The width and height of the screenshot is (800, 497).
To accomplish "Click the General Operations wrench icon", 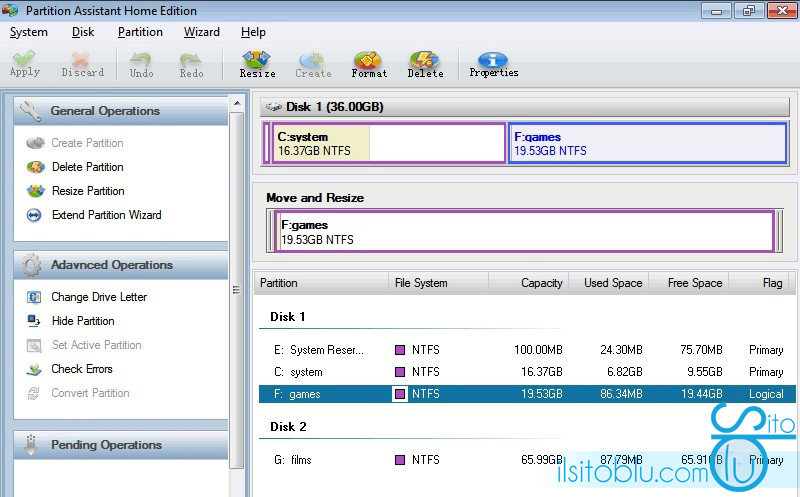I will pyautogui.click(x=31, y=111).
